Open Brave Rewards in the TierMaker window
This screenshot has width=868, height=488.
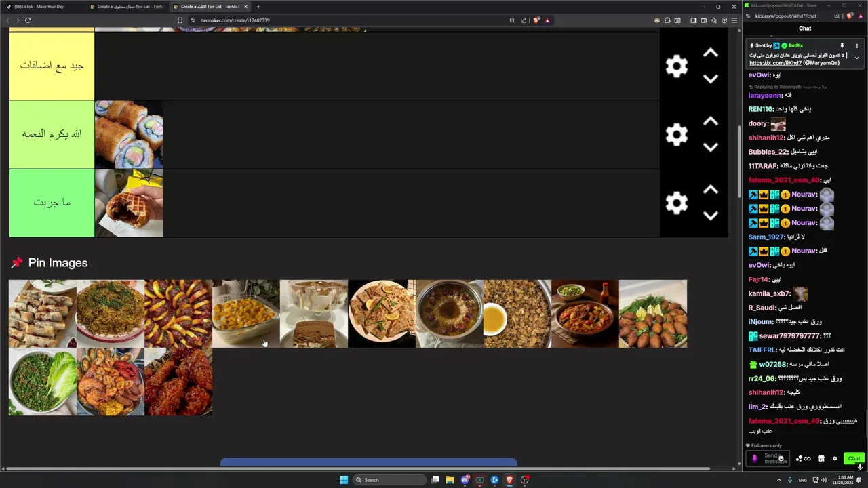tap(547, 20)
